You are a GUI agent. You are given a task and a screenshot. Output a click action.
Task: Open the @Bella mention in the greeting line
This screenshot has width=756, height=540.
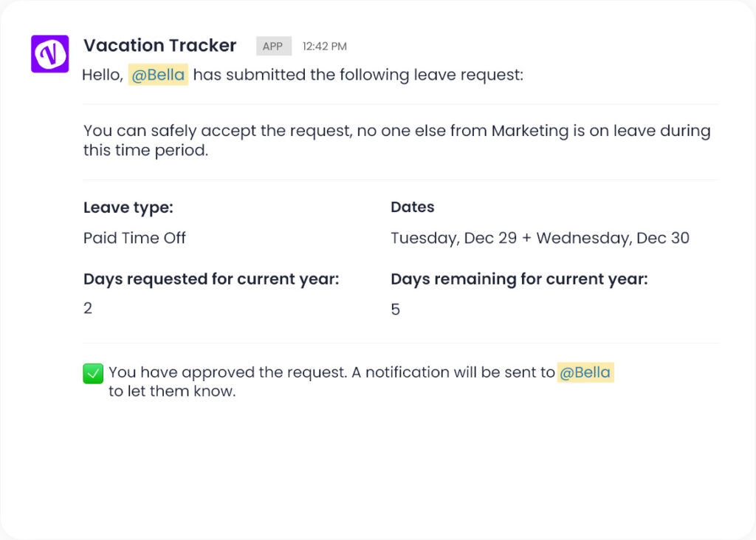coord(158,75)
